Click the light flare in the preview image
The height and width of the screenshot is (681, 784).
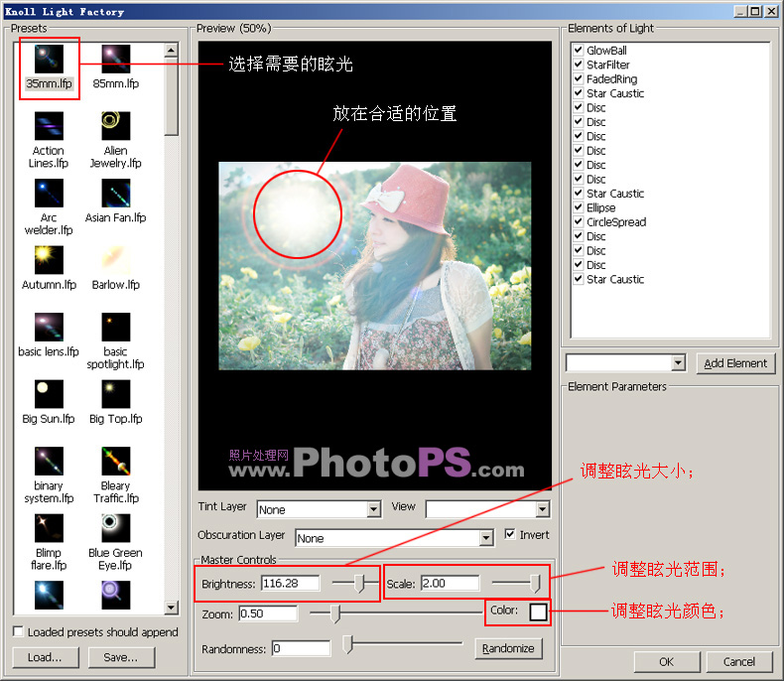[298, 214]
